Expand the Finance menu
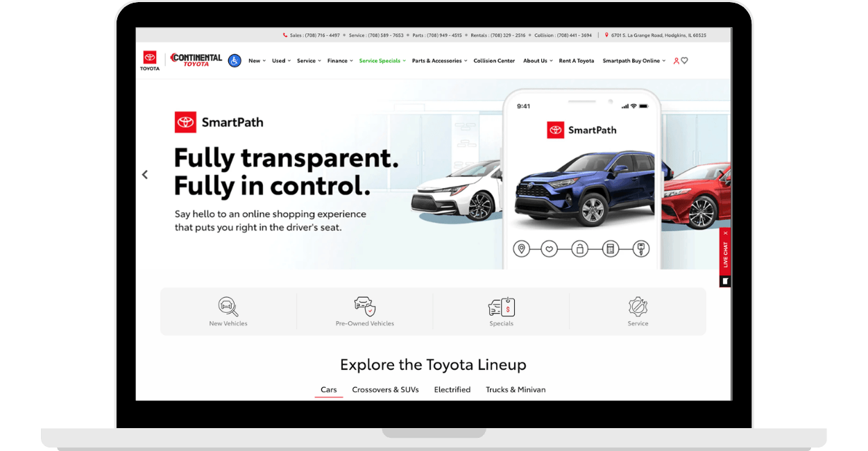The image size is (868, 451). point(341,61)
